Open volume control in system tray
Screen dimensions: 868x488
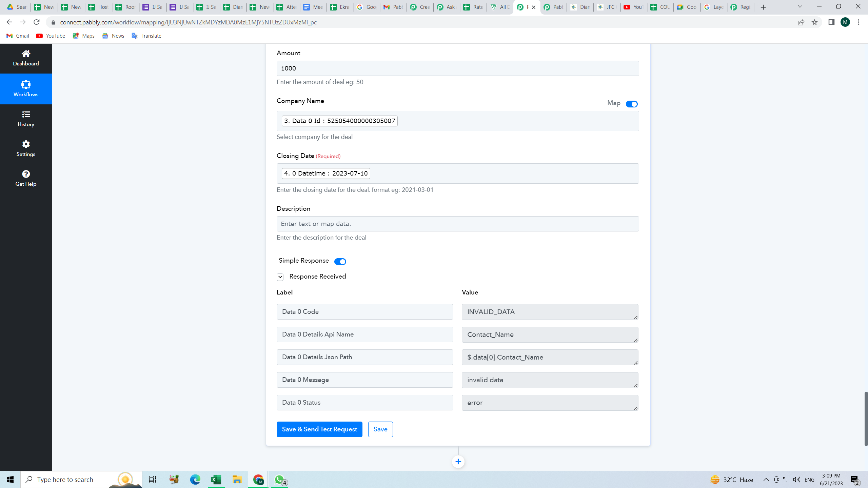pos(797,479)
